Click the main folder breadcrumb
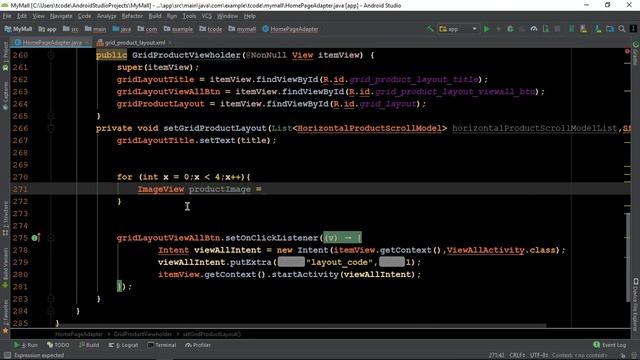Image resolution: width=640 pixels, height=360 pixels. pos(96,29)
